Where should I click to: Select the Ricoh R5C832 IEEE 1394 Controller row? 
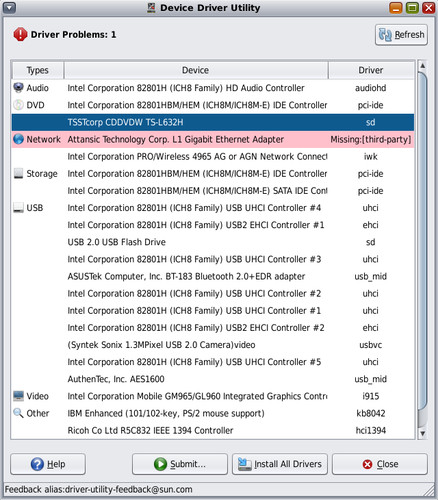[x=213, y=430]
